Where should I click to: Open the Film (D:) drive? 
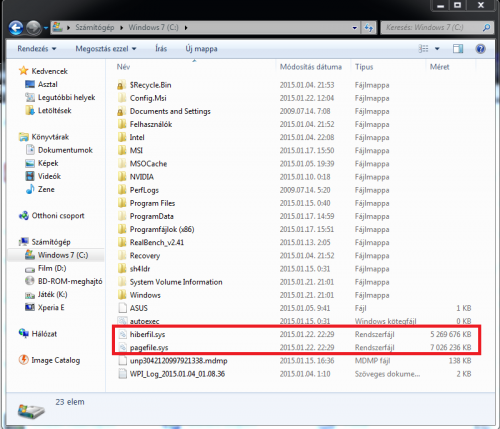coord(52,268)
